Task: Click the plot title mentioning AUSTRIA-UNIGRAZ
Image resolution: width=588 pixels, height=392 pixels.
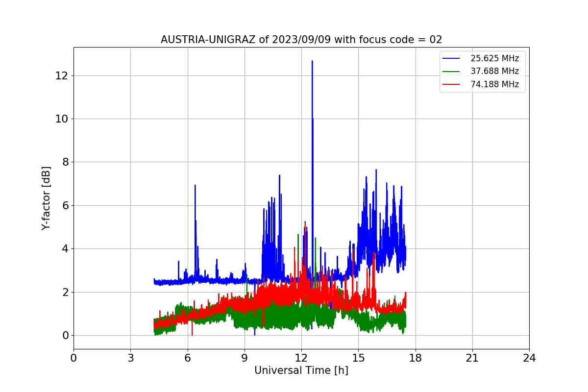Action: pos(301,40)
